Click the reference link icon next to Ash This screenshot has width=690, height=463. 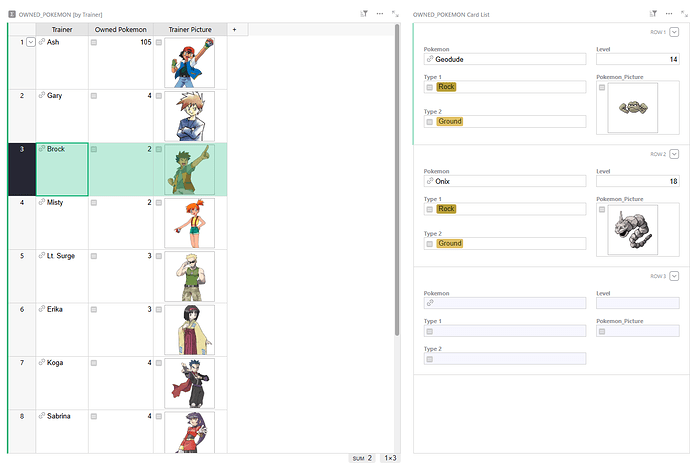(42, 42)
